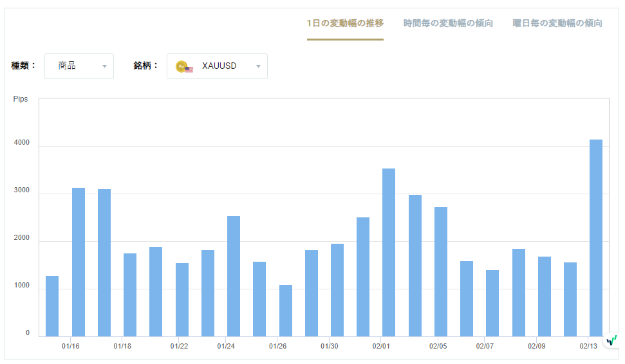Select the 曜日毎の変動幅の傾向 tab
Viewport: 625px width, 364px height.
pos(557,23)
